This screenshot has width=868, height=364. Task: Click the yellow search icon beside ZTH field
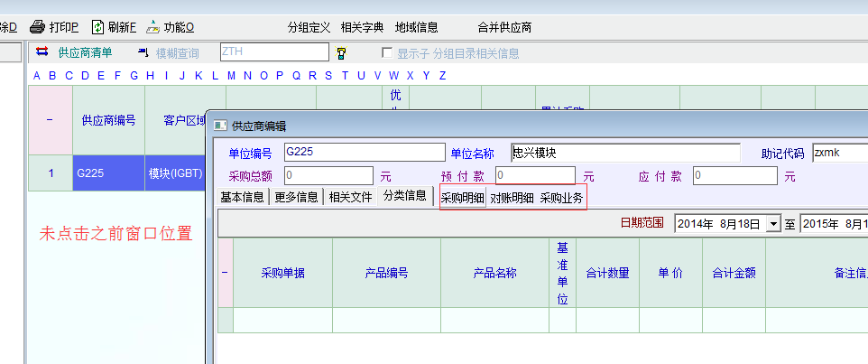(341, 53)
